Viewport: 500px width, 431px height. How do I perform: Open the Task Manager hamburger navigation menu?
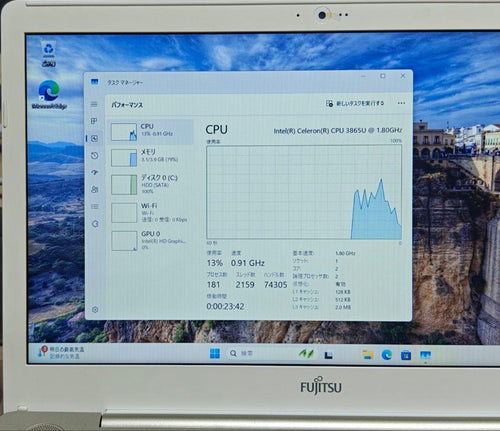click(x=94, y=104)
